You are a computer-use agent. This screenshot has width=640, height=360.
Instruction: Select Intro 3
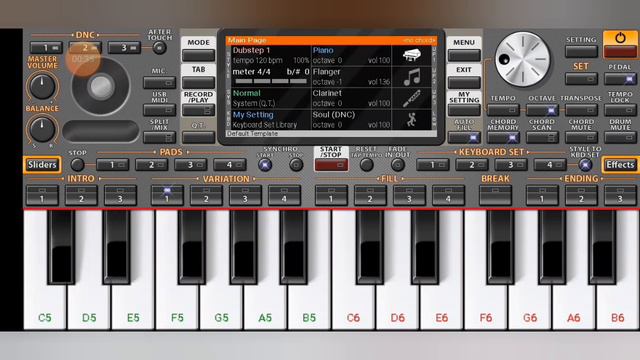point(120,195)
